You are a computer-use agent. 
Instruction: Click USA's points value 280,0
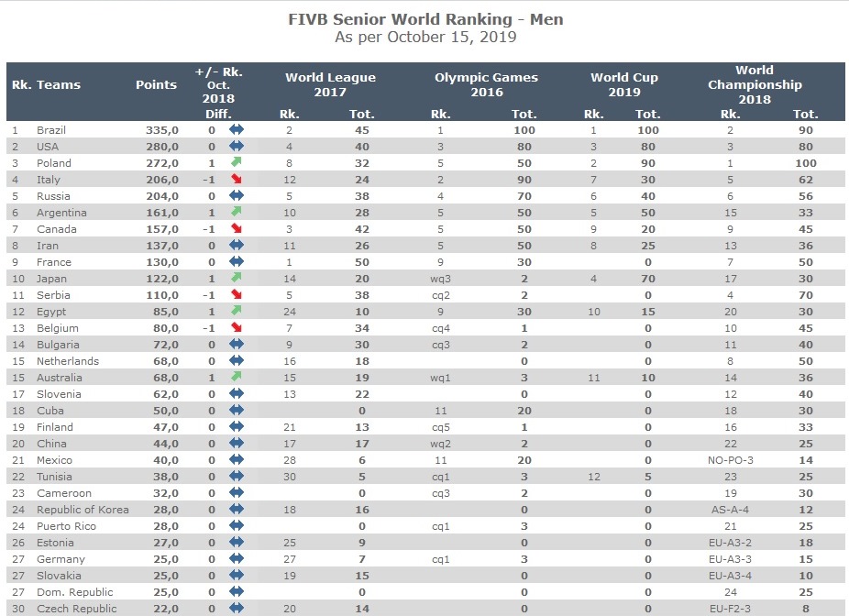tap(162, 147)
